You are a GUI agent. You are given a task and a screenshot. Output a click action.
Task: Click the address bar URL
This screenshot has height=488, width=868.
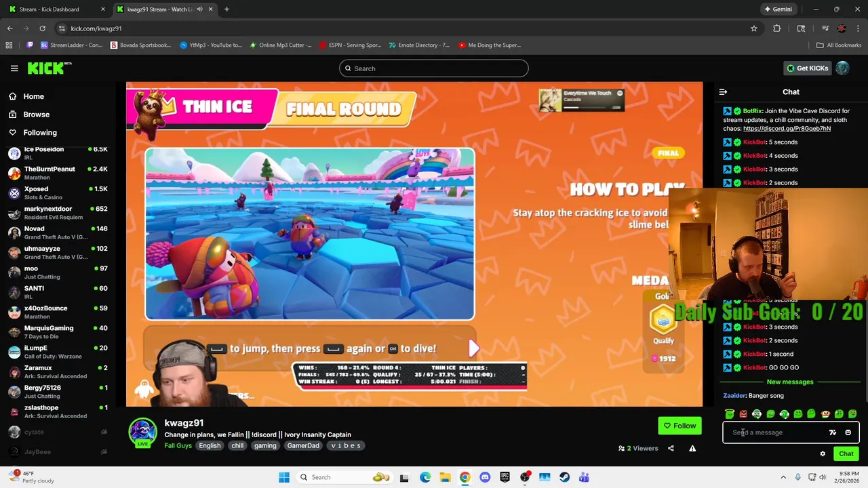96,28
